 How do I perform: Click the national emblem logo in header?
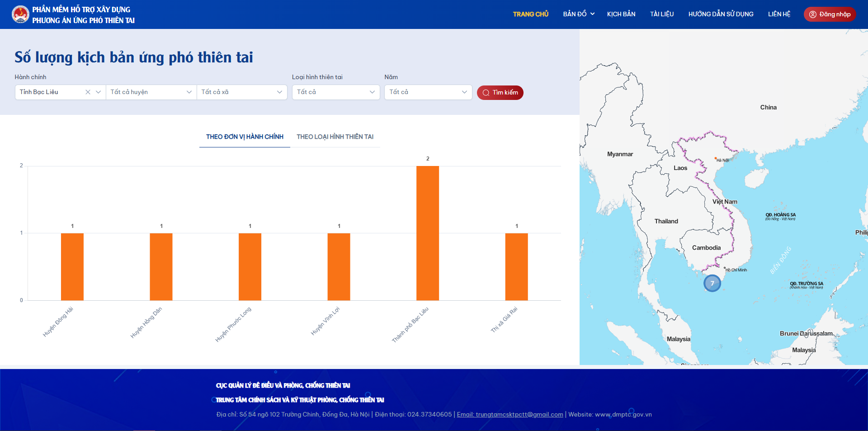(x=20, y=14)
